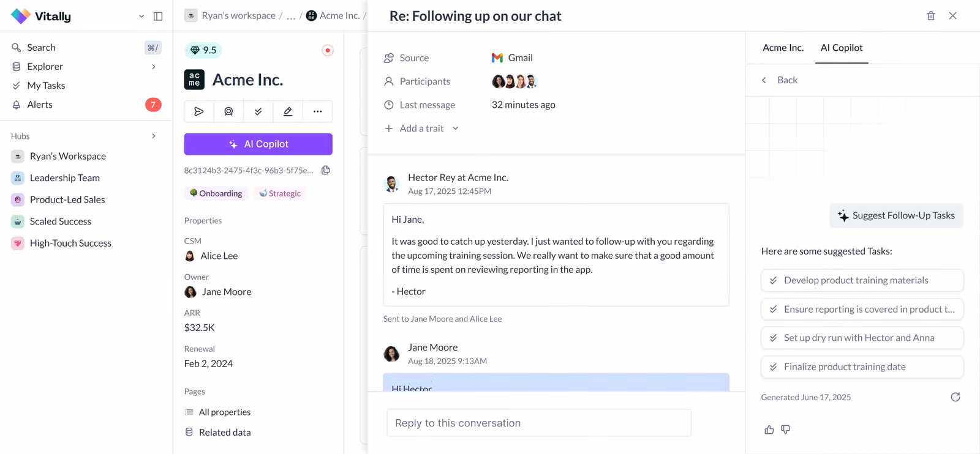980x454 pixels.
Task: Expand the Explorer menu chevron
Action: click(x=154, y=67)
